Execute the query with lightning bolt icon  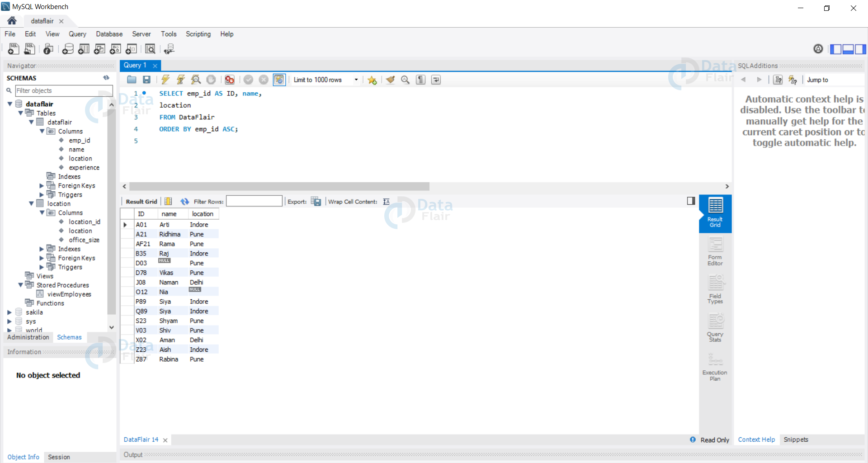pyautogui.click(x=165, y=80)
